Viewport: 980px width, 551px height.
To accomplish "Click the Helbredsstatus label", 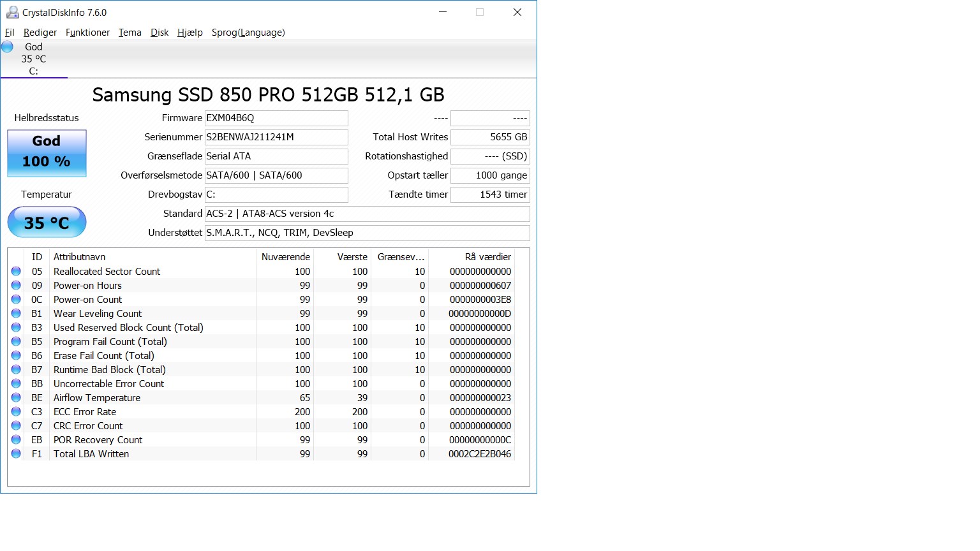I will 47,118.
